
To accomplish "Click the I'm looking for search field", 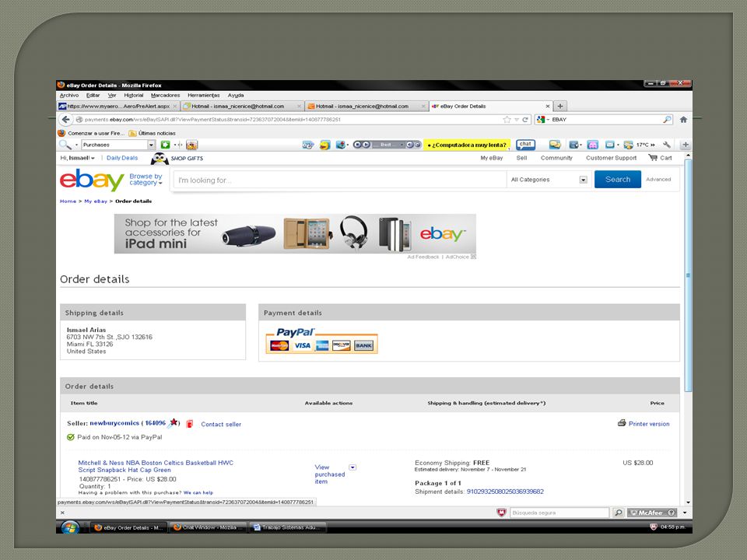I will click(340, 180).
